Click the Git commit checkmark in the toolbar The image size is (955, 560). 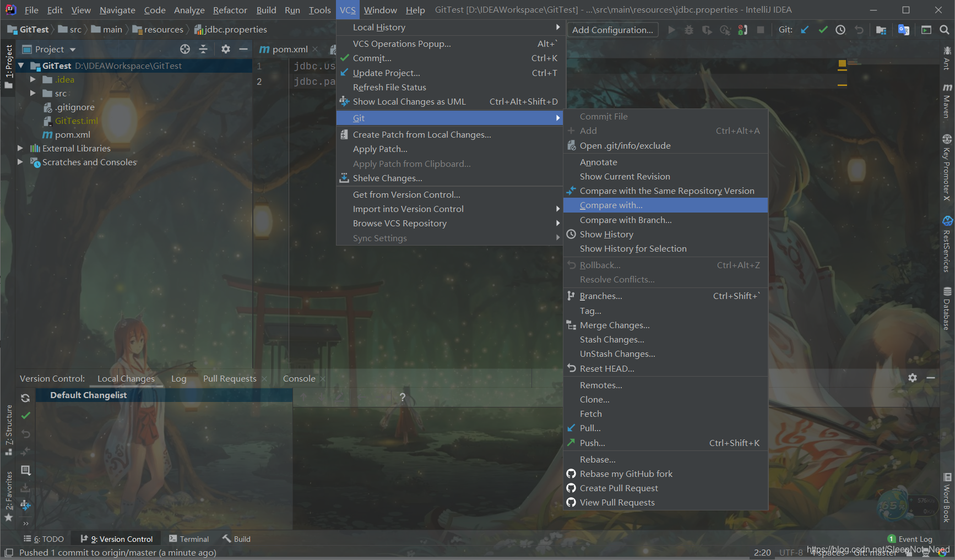pos(823,30)
